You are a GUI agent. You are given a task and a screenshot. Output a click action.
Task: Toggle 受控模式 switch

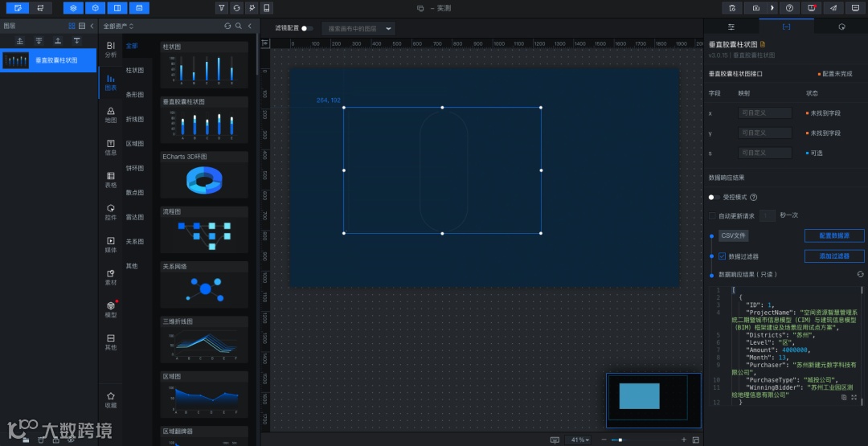[714, 197]
